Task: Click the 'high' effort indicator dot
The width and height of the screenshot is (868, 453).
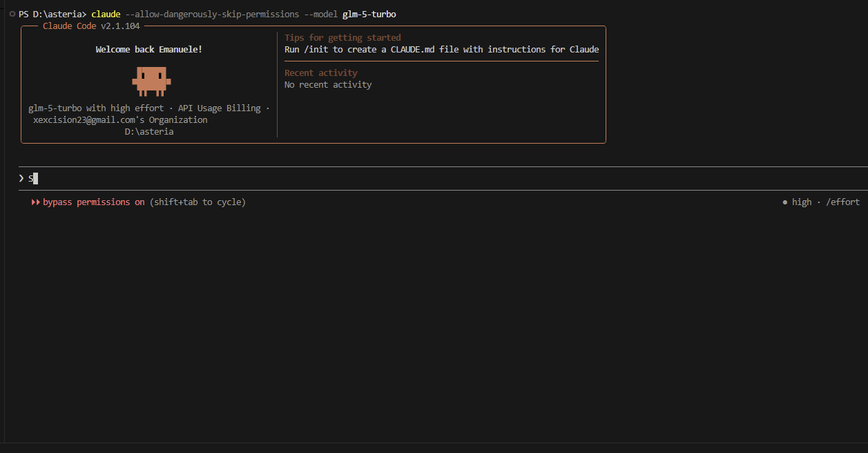Action: click(x=785, y=202)
